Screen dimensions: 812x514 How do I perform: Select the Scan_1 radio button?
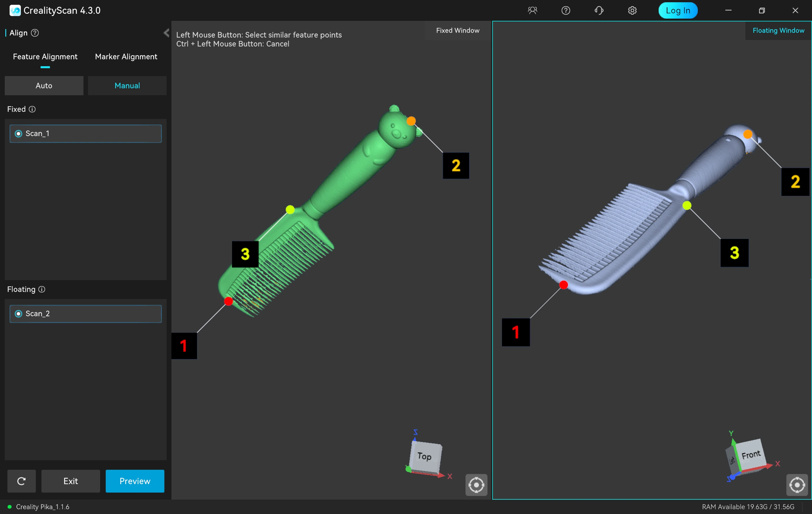(19, 134)
